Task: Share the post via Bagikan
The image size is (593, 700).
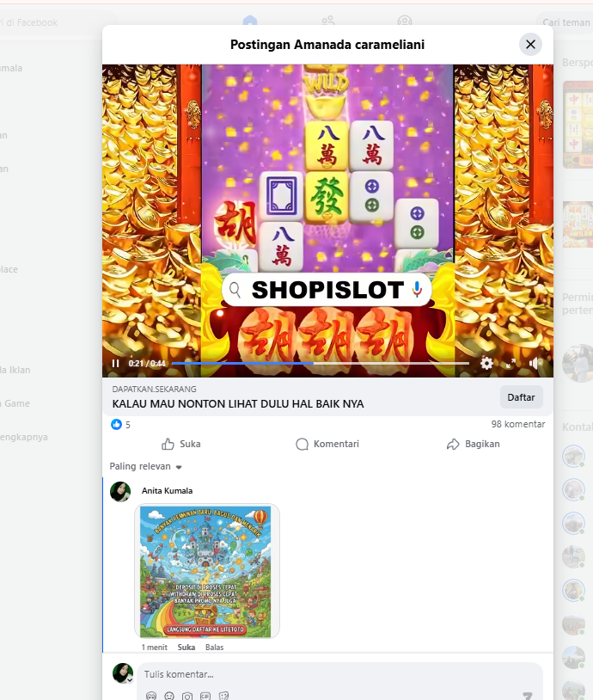Action: pyautogui.click(x=474, y=444)
